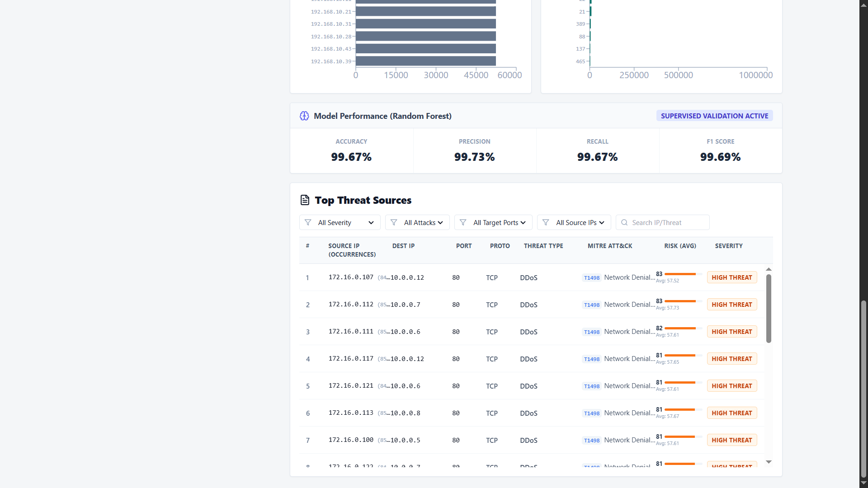Click the funnel icon in the Source IPs filter

546,223
